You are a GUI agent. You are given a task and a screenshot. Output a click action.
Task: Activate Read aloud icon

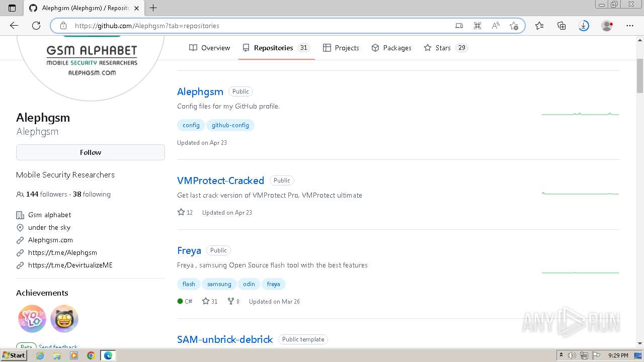[496, 26]
